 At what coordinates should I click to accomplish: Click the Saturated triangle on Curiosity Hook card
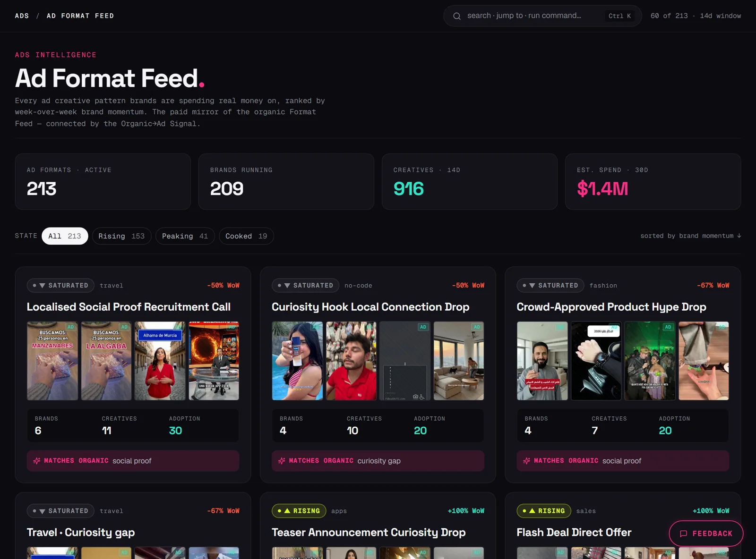click(x=287, y=286)
